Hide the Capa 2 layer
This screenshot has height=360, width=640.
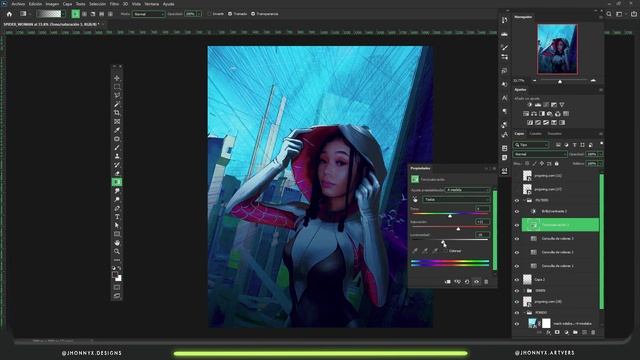[x=517, y=280]
